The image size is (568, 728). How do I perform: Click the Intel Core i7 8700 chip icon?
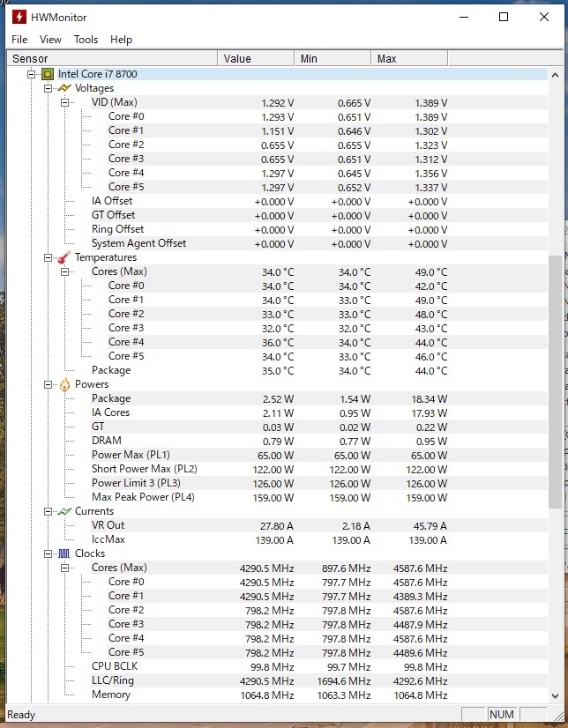[48, 74]
